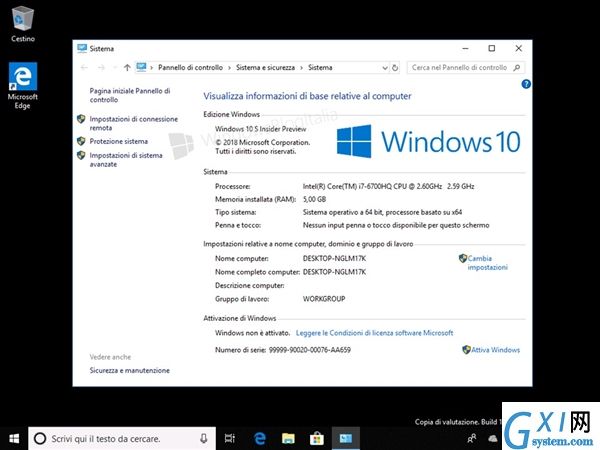Refresh the control panel page
The image size is (600, 450).
click(395, 68)
